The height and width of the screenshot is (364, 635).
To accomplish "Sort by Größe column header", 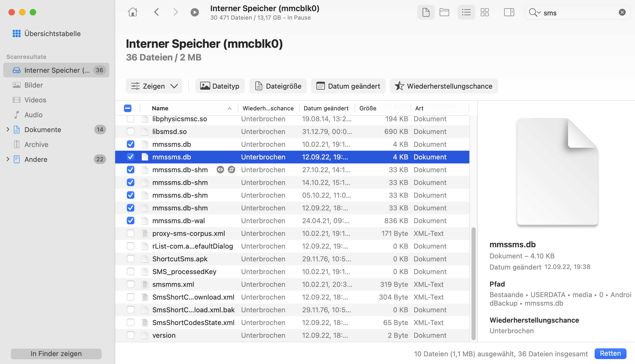I will pos(368,108).
